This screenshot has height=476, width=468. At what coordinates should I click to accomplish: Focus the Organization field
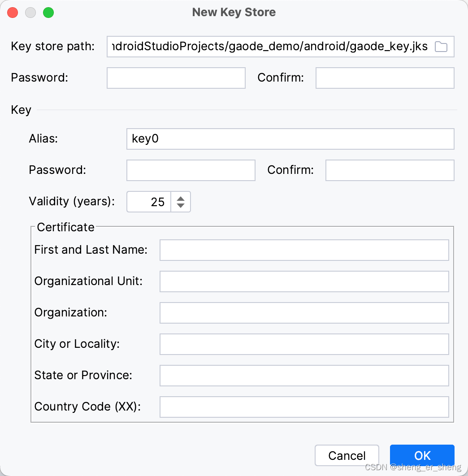tap(304, 313)
